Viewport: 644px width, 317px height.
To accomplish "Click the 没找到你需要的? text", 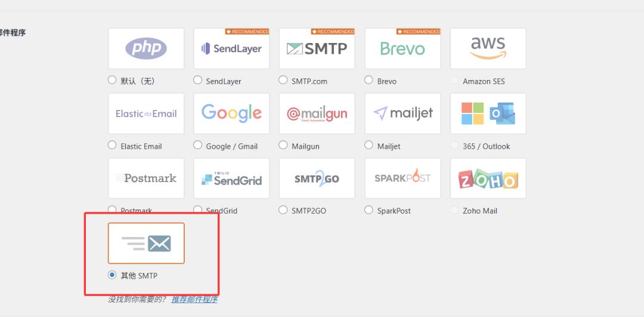I will click(137, 299).
